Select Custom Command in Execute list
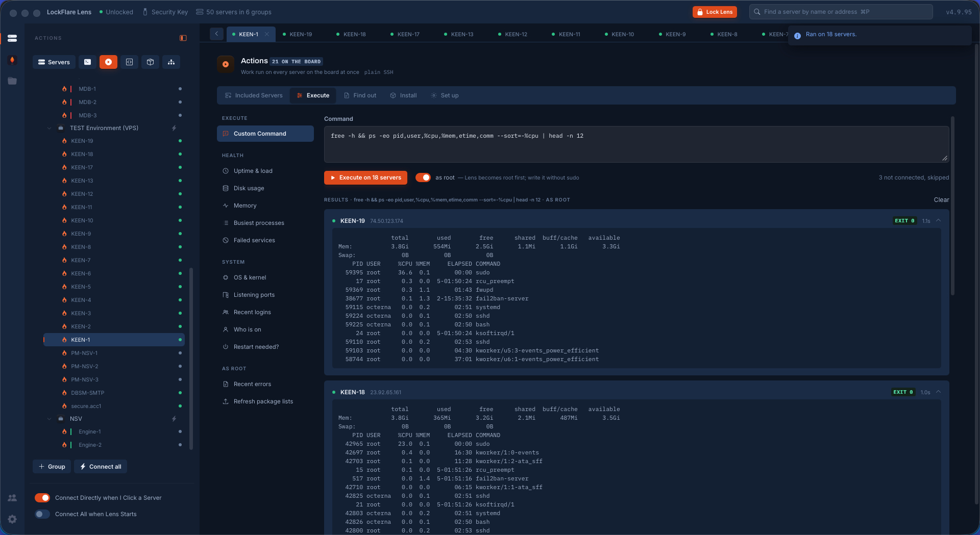Screen dimensions: 980x535 [x=265, y=134]
